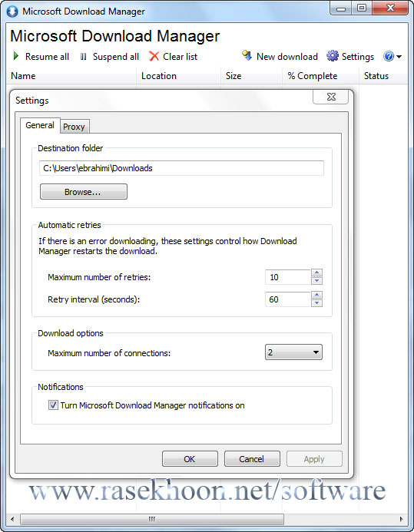The width and height of the screenshot is (414, 532).
Task: Click the Retry interval seconds field
Action: tap(288, 299)
